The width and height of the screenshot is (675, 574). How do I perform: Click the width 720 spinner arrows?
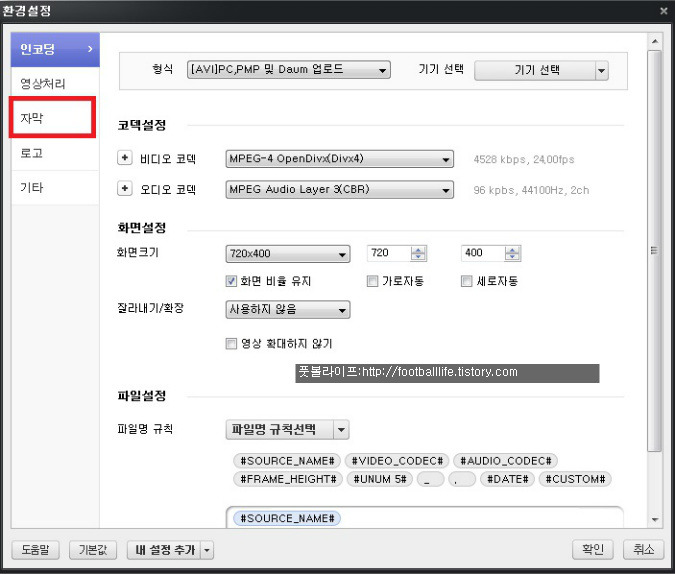coord(418,253)
